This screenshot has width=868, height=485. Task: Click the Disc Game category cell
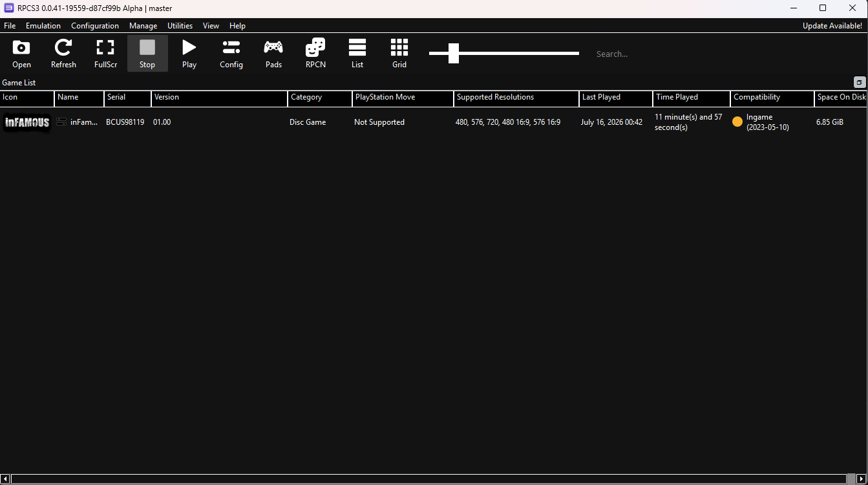tap(308, 122)
